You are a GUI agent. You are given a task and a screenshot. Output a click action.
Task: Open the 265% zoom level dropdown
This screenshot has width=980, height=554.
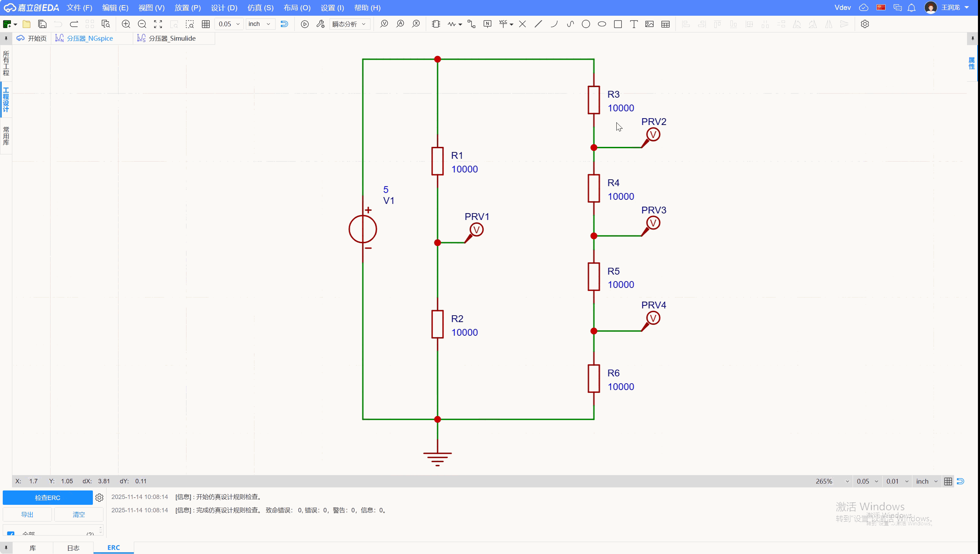pos(832,481)
